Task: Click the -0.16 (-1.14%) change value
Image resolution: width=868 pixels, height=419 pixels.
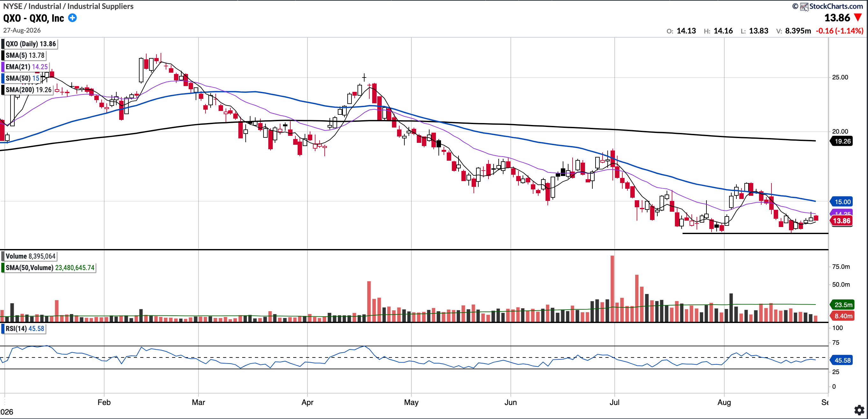Action: [839, 31]
